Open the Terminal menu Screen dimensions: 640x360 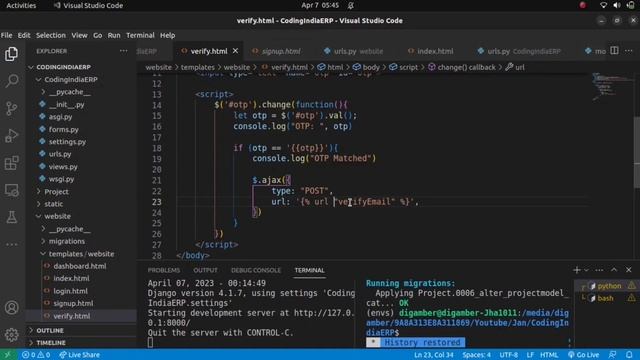pyautogui.click(x=140, y=35)
